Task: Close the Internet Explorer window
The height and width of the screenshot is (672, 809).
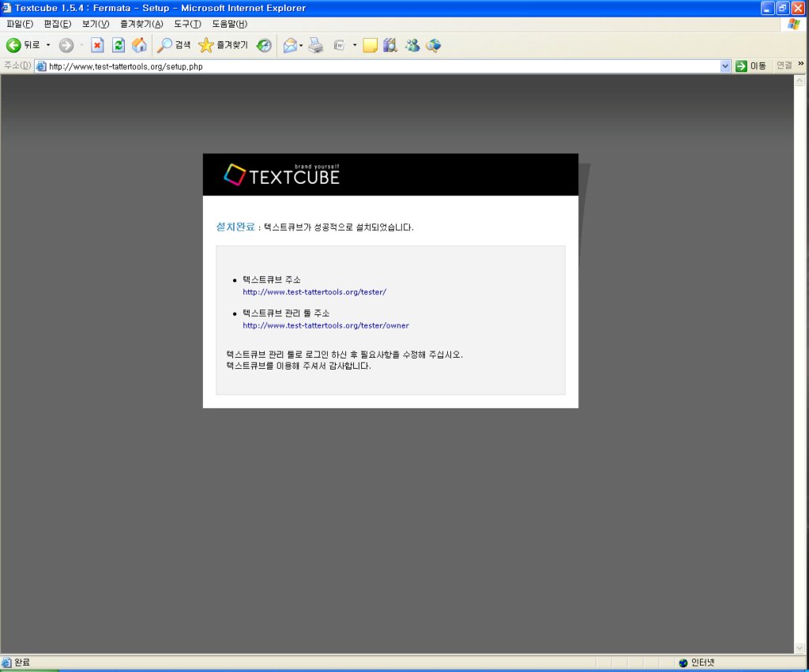Action: tap(798, 8)
